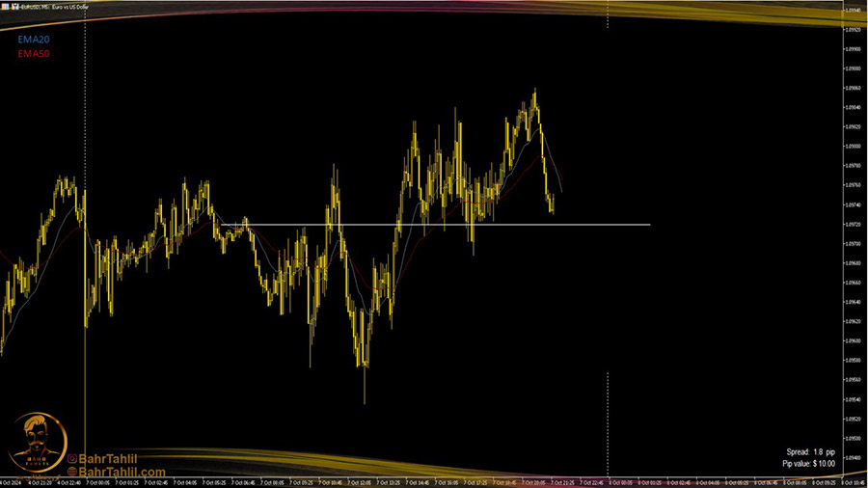The width and height of the screenshot is (868, 488).
Task: Click the Spread 1.8 pip readout
Action: 810,451
